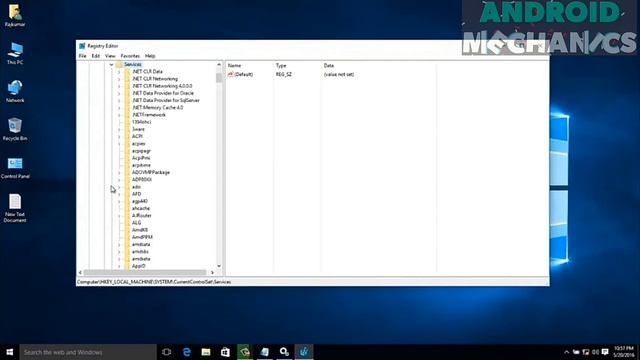Open File Explorer from the taskbar
The height and width of the screenshot is (360, 640).
coord(206,352)
